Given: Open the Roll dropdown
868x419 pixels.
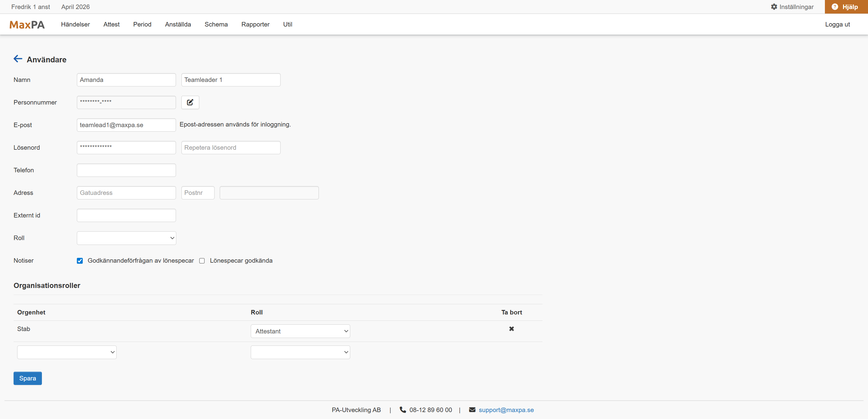Looking at the screenshot, I should [x=126, y=238].
